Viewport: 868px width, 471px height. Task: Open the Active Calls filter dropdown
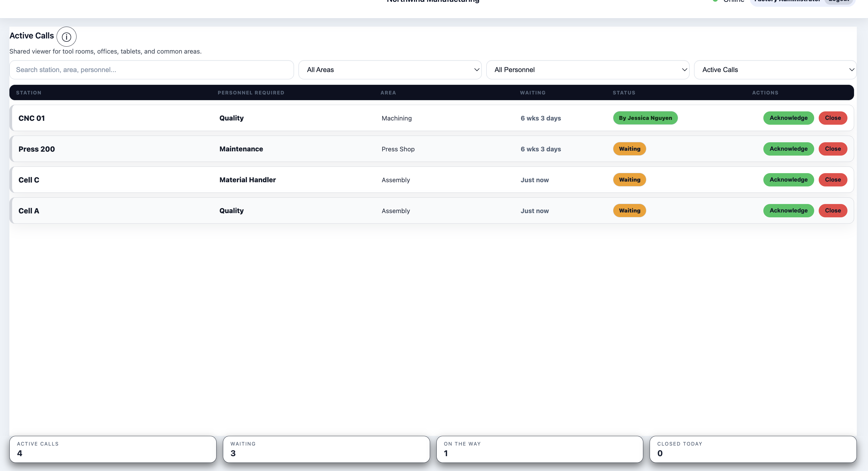coord(775,70)
